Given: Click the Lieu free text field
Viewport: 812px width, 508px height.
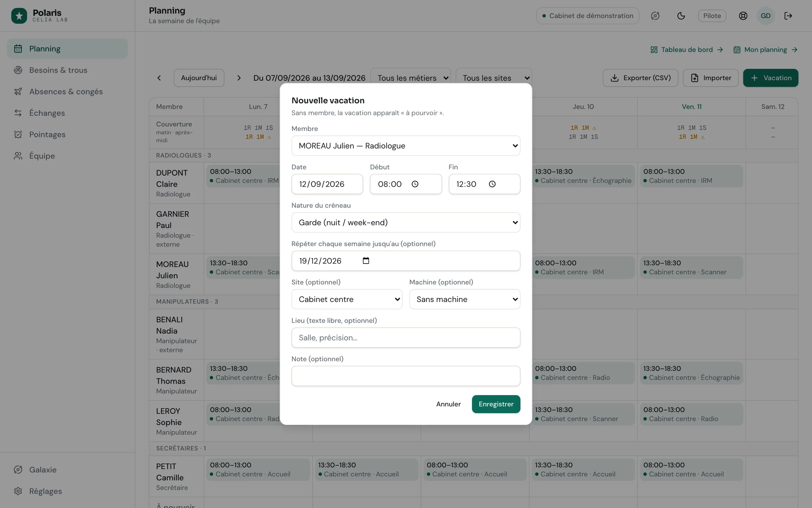Looking at the screenshot, I should click(406, 338).
